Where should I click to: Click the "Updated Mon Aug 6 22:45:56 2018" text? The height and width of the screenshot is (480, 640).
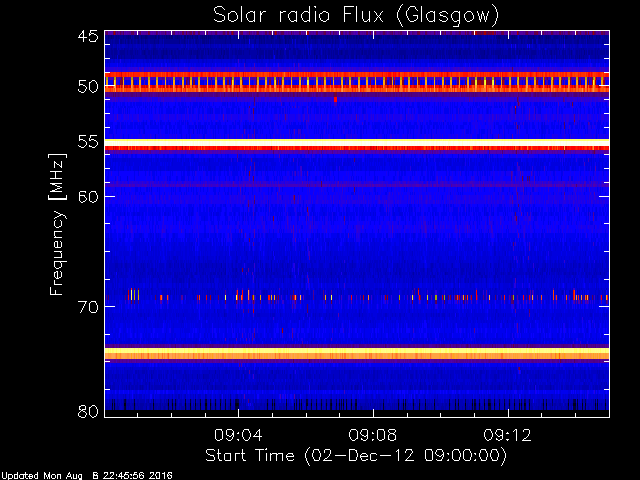click(87, 476)
